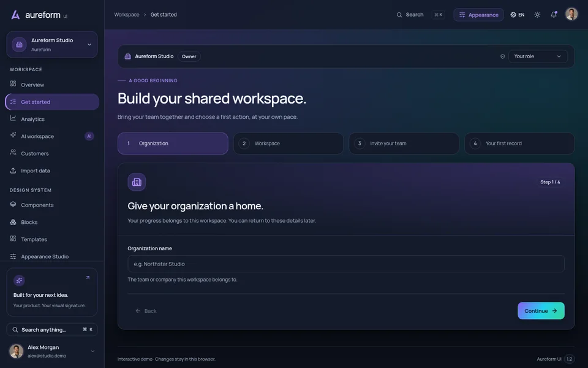
Task: Select the Organization step tab
Action: pos(173,144)
